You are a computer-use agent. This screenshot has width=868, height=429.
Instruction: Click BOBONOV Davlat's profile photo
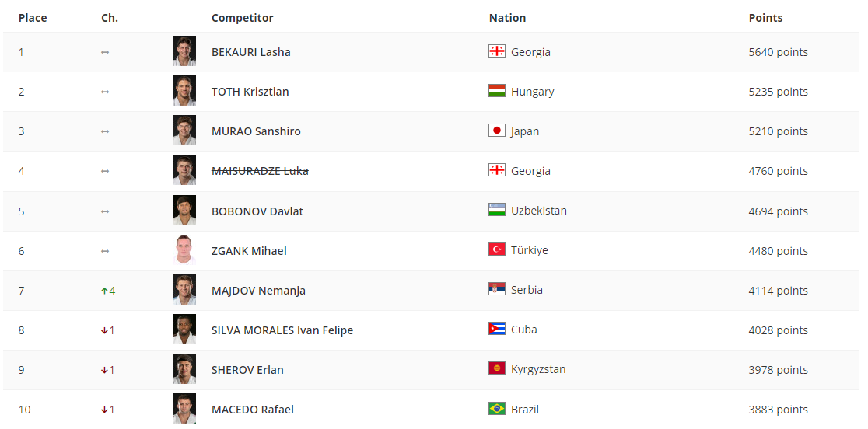(x=184, y=211)
